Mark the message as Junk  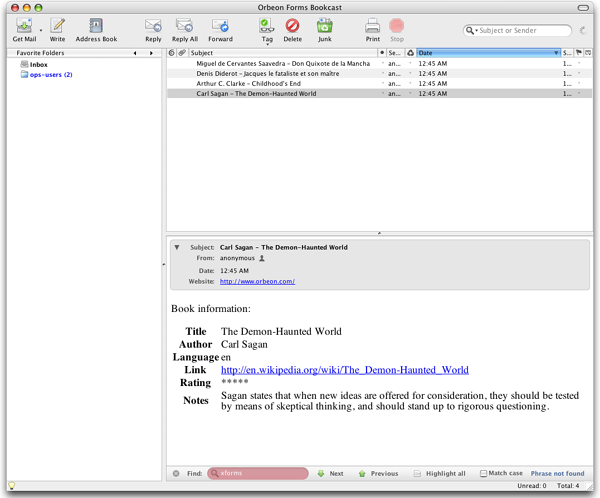[325, 26]
